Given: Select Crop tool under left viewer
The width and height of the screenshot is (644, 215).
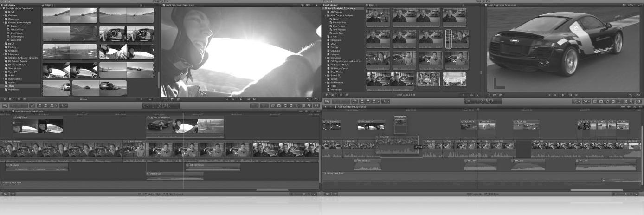Looking at the screenshot, I should click(172, 99).
